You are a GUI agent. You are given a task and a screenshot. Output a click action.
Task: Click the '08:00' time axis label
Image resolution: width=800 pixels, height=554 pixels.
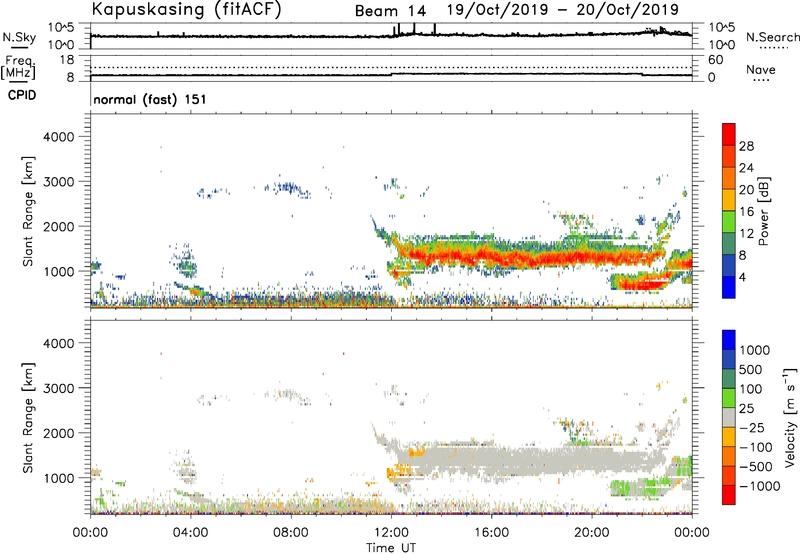[x=291, y=533]
